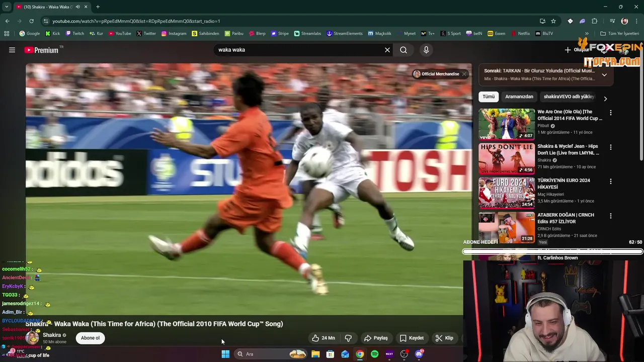Open We Are One (Ole Ola) thumbnail
The image size is (644, 362).
507,124
